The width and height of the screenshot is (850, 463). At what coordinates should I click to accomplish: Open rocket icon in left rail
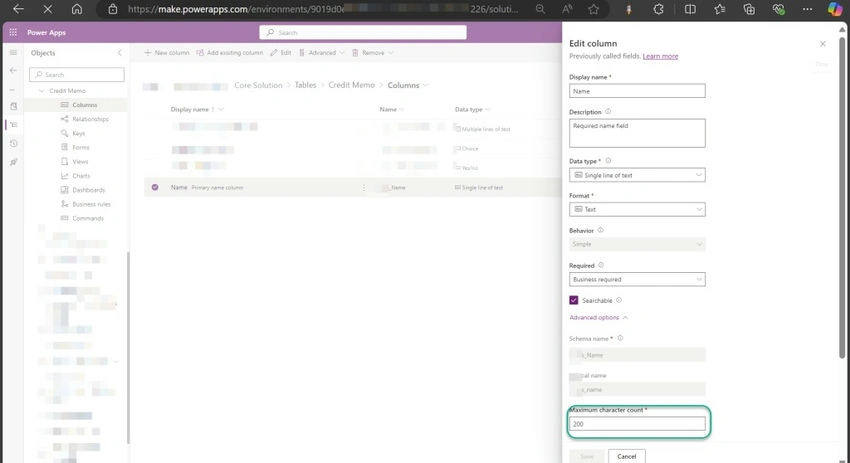click(14, 162)
